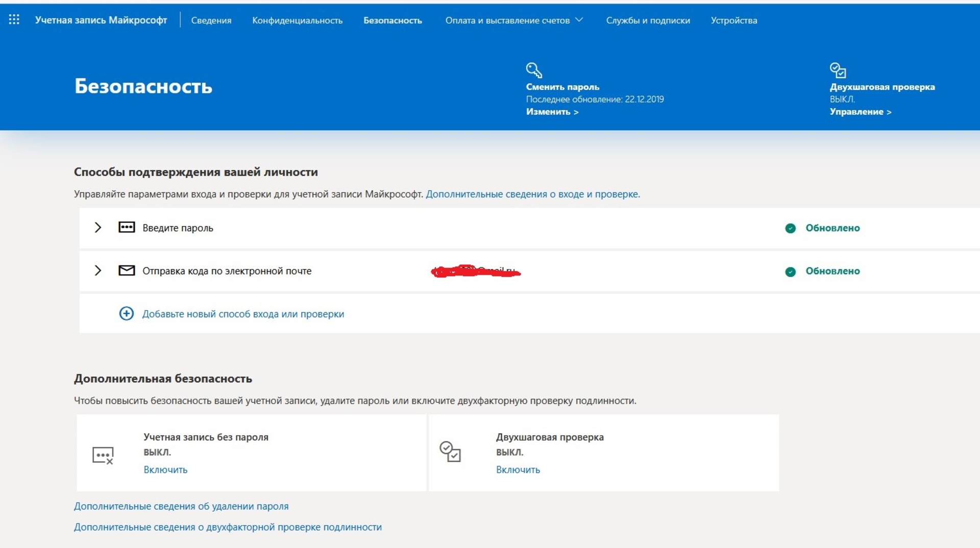Click the green check in the email row

[790, 271]
